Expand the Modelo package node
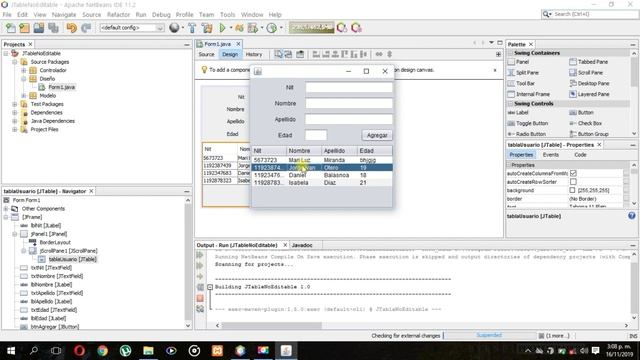The height and width of the screenshot is (360, 640). pyautogui.click(x=24, y=96)
